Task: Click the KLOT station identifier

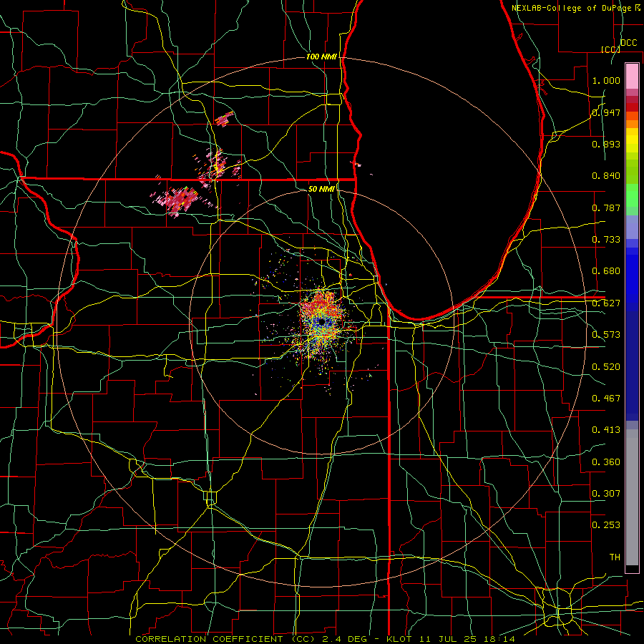Action: click(399, 639)
